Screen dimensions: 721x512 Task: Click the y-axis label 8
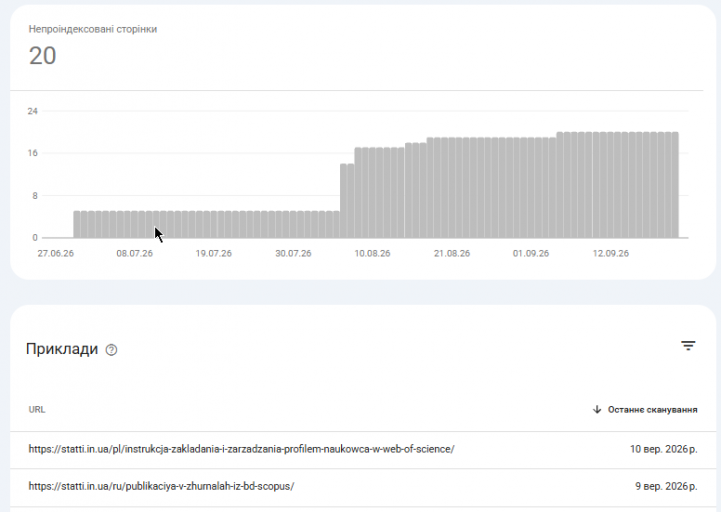(x=35, y=196)
